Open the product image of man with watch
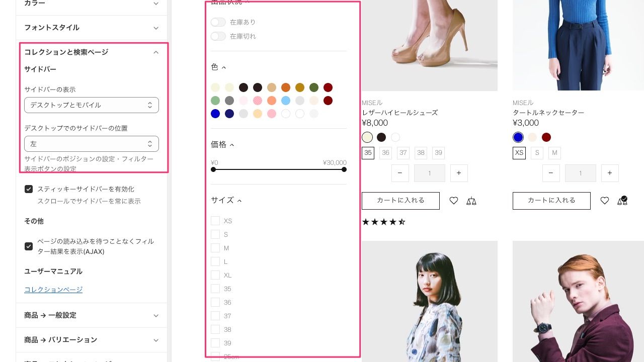644x362 pixels. tap(578, 302)
